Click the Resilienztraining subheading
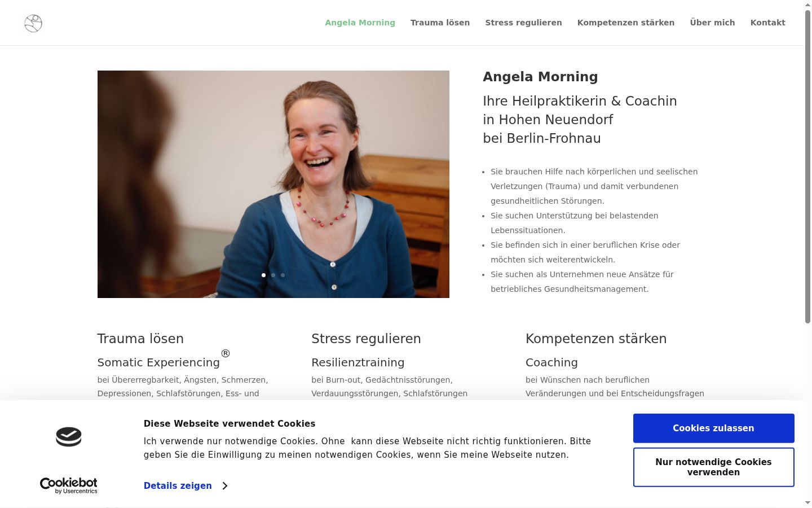This screenshot has height=508, width=812. [358, 362]
